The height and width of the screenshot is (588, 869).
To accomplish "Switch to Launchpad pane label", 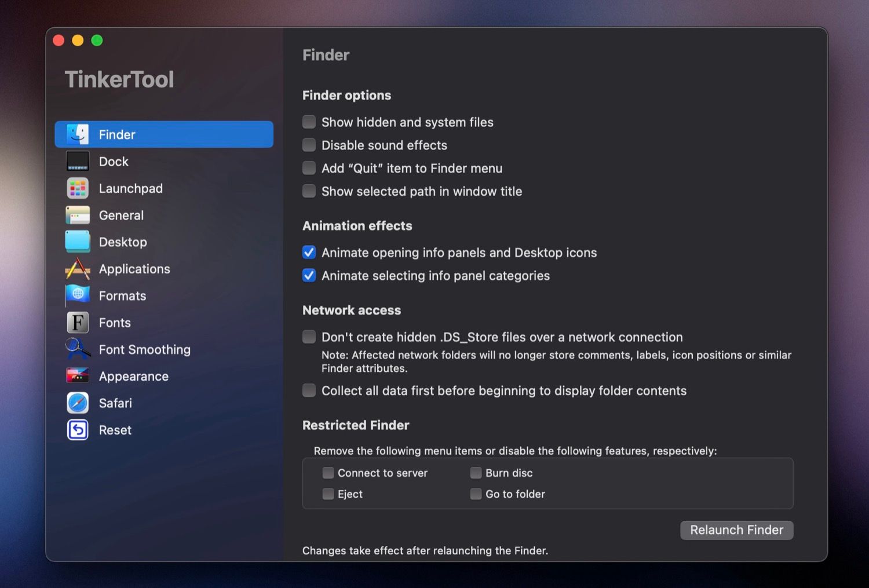I will (131, 188).
